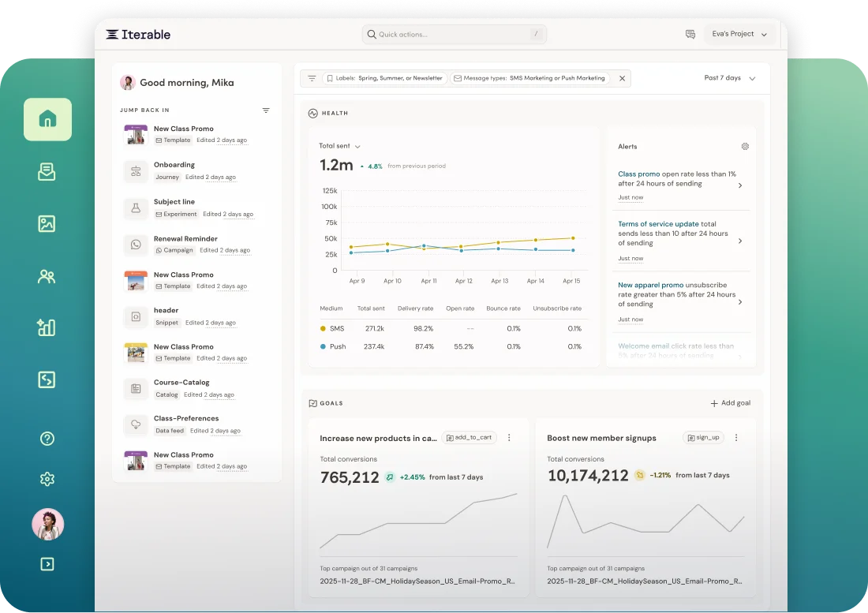Screen dimensions: 868x613
Task: Open the Home icon in sidebar
Action: coord(47,120)
